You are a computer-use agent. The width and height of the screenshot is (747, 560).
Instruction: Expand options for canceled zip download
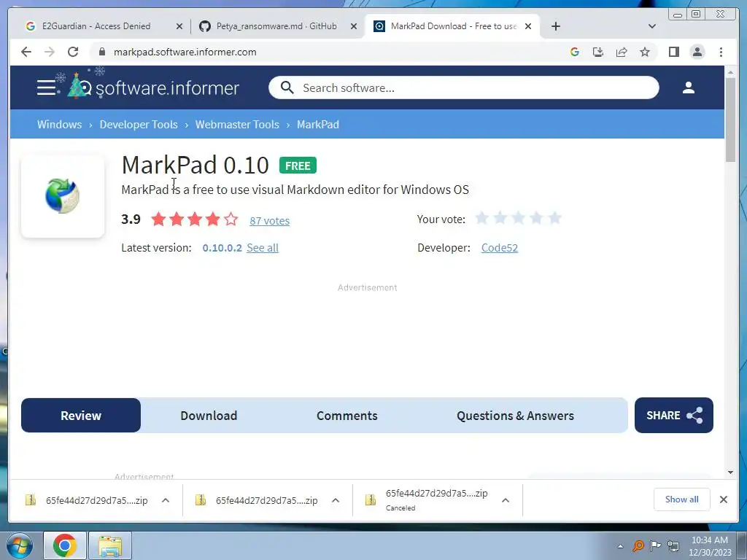pos(506,500)
